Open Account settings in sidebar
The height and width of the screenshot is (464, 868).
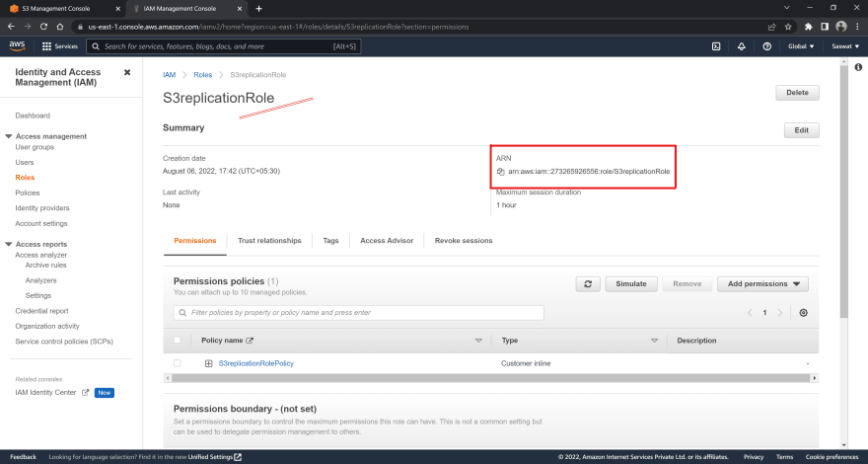41,223
